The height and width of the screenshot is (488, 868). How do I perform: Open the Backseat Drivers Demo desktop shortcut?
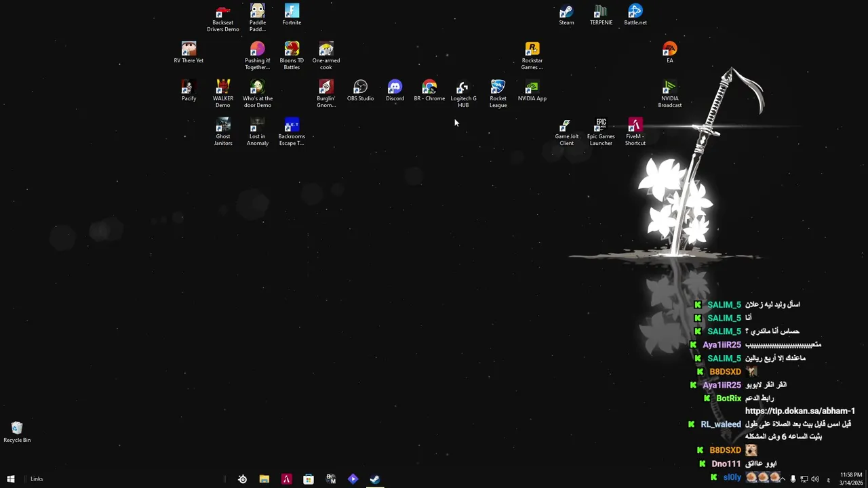pos(222,19)
